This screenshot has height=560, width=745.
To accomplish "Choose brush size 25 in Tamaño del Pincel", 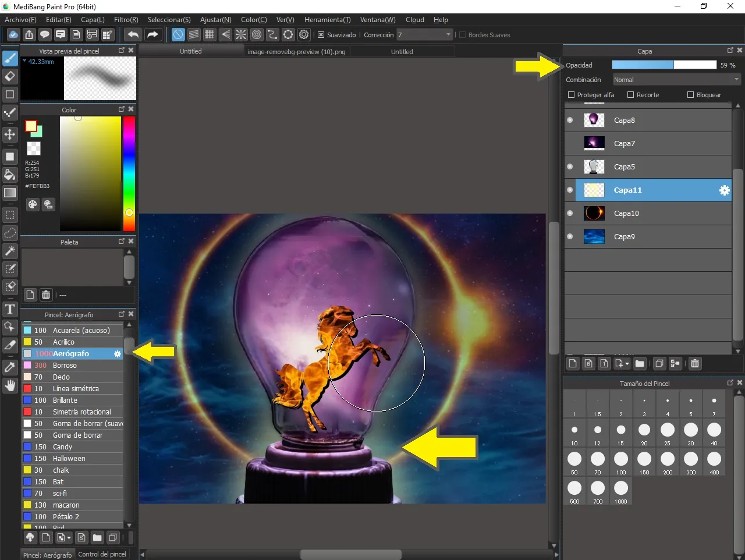I will click(x=668, y=434).
